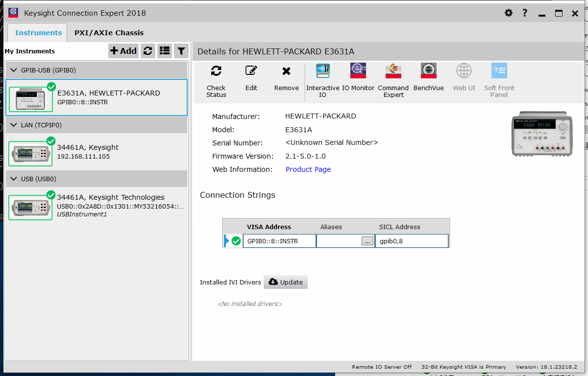588x376 pixels.
Task: Open Command Expert
Action: point(393,71)
